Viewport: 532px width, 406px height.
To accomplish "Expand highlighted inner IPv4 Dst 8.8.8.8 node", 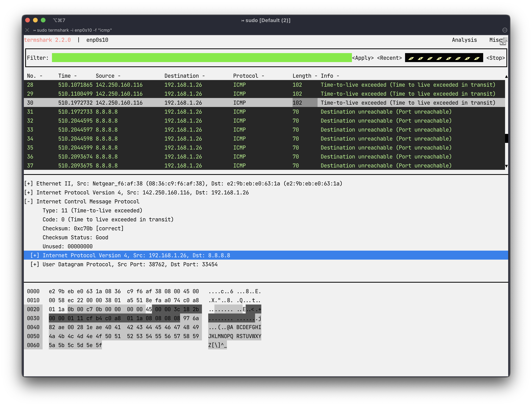I will click(x=35, y=256).
